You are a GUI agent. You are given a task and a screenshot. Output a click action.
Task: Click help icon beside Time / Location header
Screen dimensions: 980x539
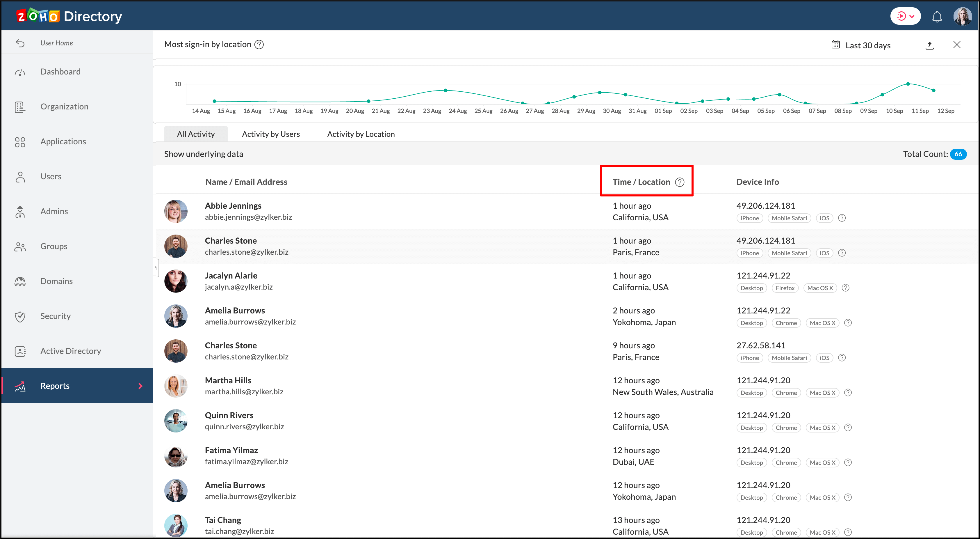679,182
